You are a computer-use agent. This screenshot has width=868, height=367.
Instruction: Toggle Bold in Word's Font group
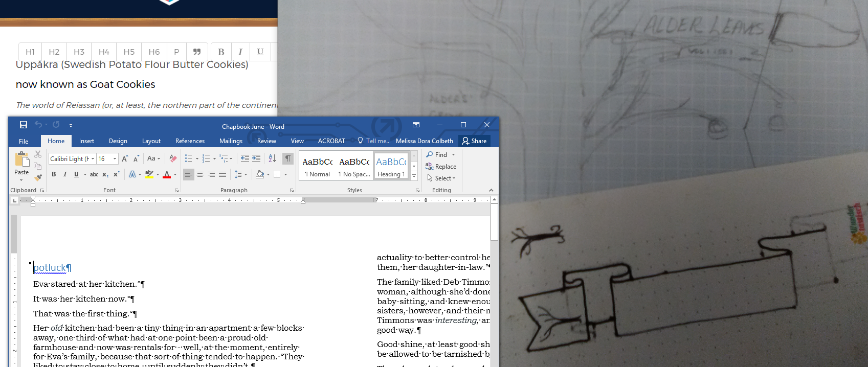(54, 174)
